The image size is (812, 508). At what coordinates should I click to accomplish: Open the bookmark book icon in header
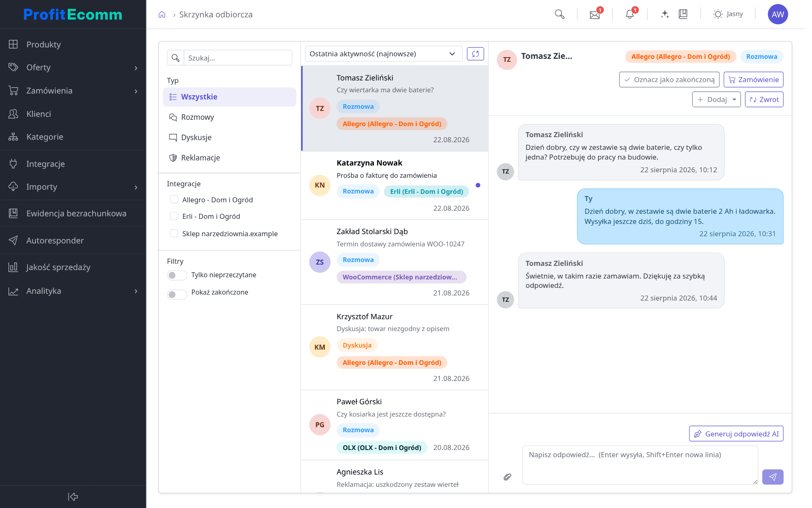pos(683,14)
